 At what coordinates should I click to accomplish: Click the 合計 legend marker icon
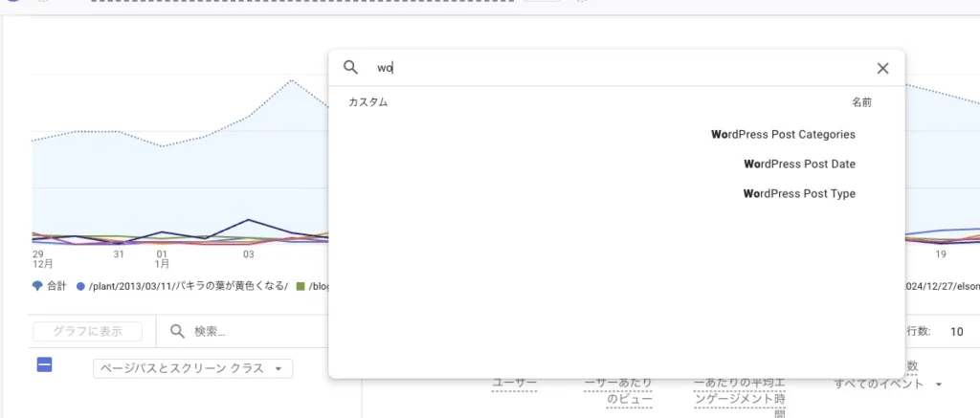point(37,286)
